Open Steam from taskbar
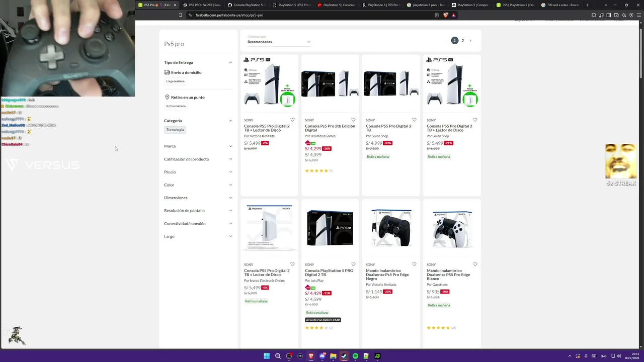The width and height of the screenshot is (644, 362). (x=344, y=356)
